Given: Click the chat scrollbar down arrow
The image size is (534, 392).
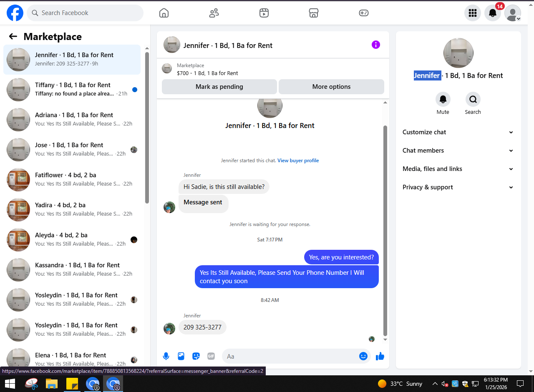Looking at the screenshot, I should (x=385, y=339).
